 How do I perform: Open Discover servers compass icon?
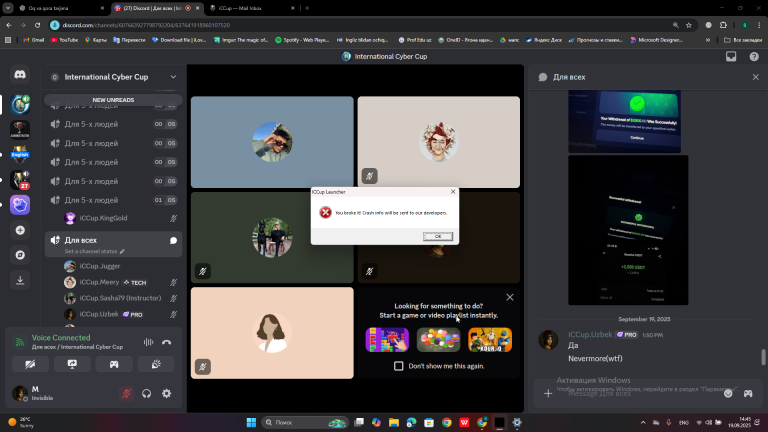20,255
